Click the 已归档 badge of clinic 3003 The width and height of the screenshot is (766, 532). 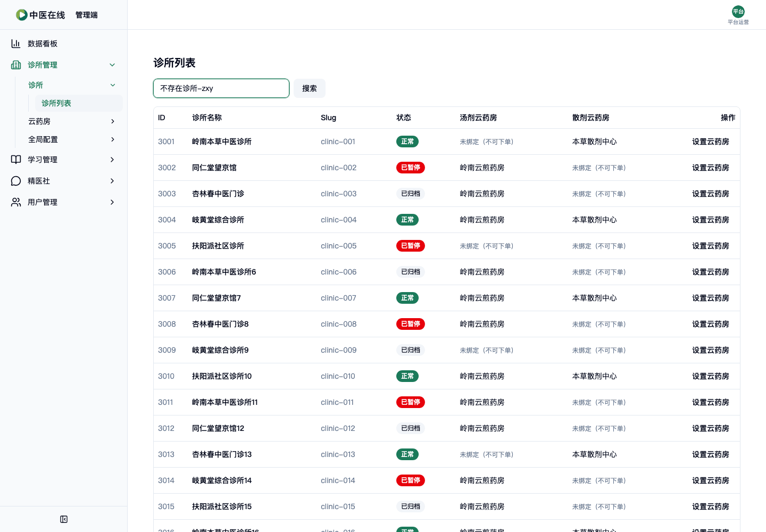click(411, 194)
